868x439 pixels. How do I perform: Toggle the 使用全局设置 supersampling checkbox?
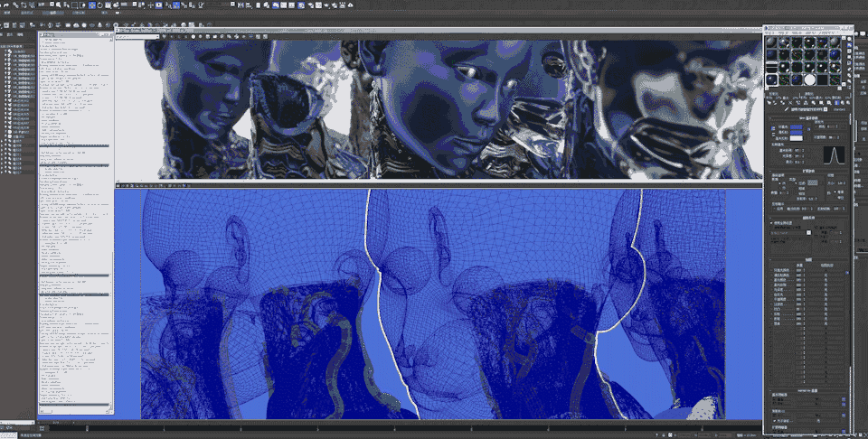pos(771,223)
